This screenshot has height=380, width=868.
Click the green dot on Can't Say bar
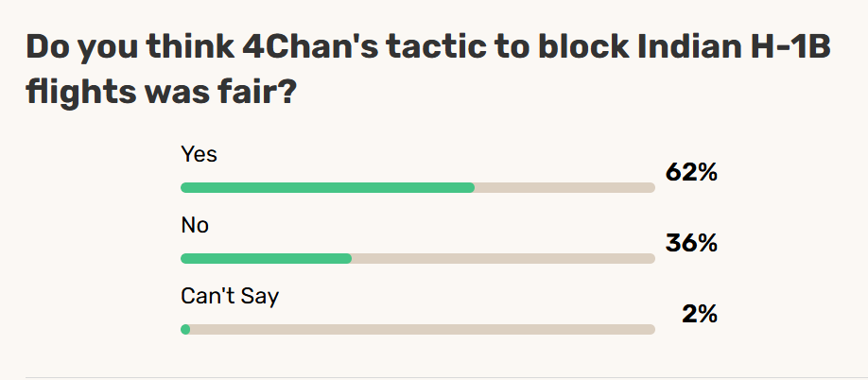click(185, 329)
